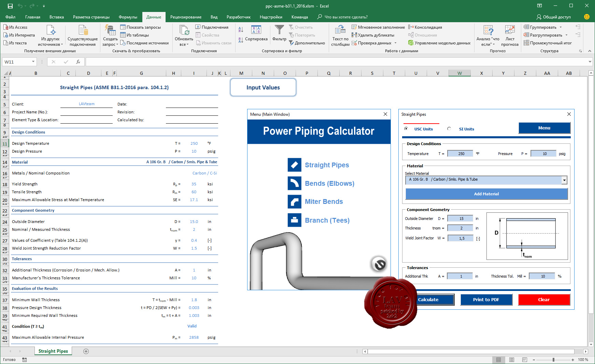Open New Query (Создать запрос) dropdown
Screen dimensions: 595x364
(110, 36)
